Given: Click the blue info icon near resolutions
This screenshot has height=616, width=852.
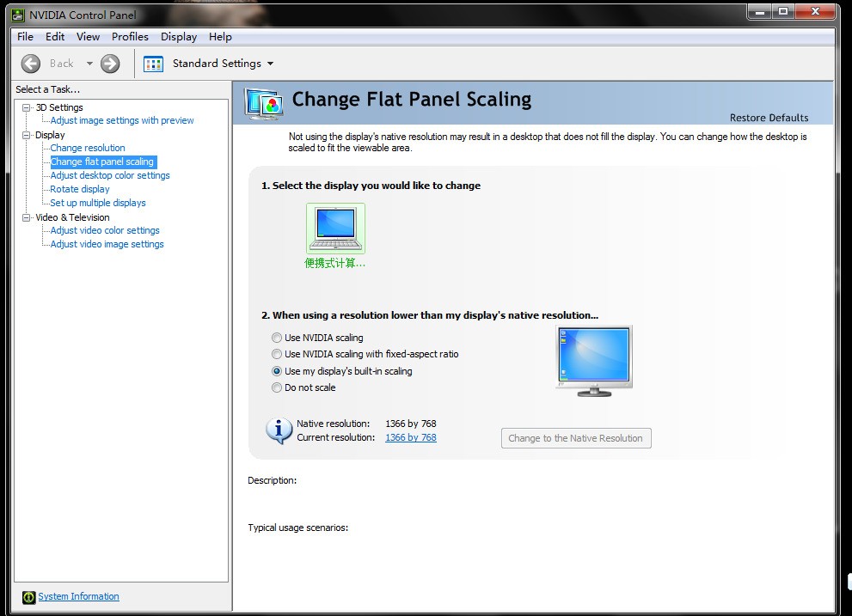Looking at the screenshot, I should (279, 430).
